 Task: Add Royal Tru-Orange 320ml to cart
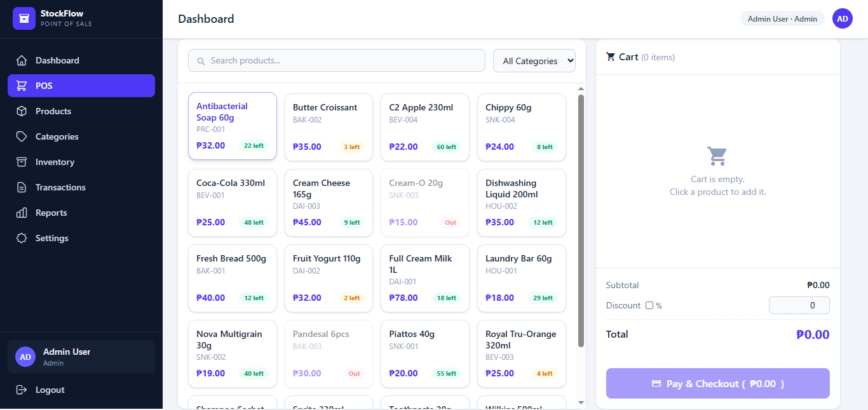coord(522,354)
